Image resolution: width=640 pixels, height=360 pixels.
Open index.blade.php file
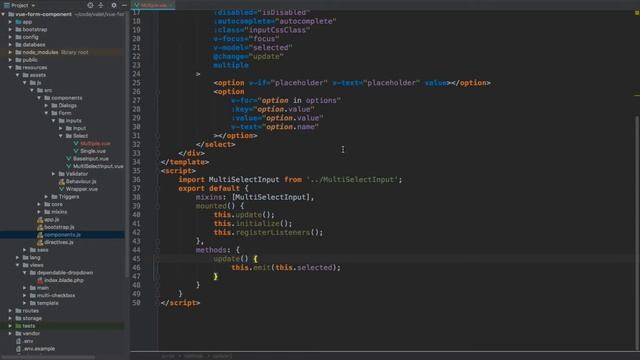(64, 280)
